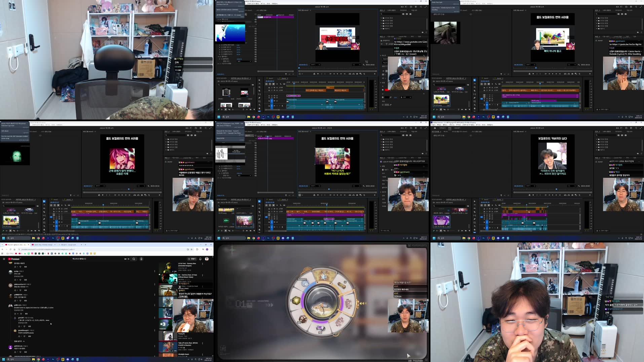The height and width of the screenshot is (362, 644).
Task: Click the 만들기 create button on YouTube
Action: (192, 259)
